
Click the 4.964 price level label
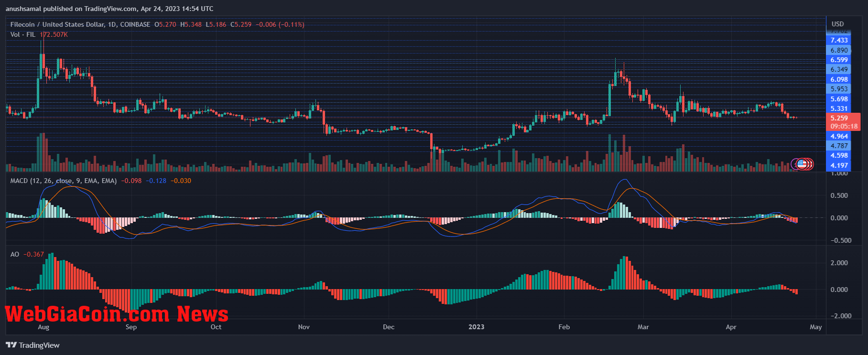coord(839,136)
